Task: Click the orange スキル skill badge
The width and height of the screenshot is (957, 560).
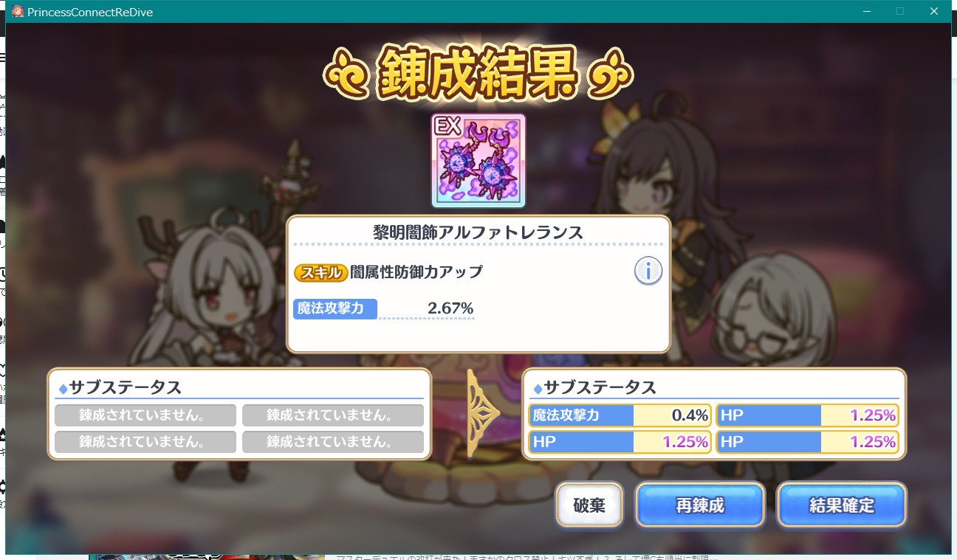Action: pyautogui.click(x=320, y=272)
